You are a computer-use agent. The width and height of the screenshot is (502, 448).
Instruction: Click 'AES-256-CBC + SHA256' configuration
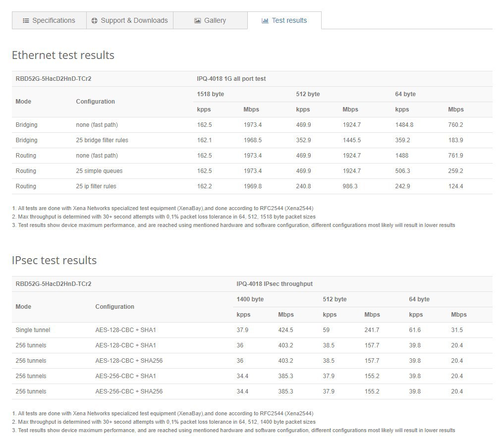[129, 392]
